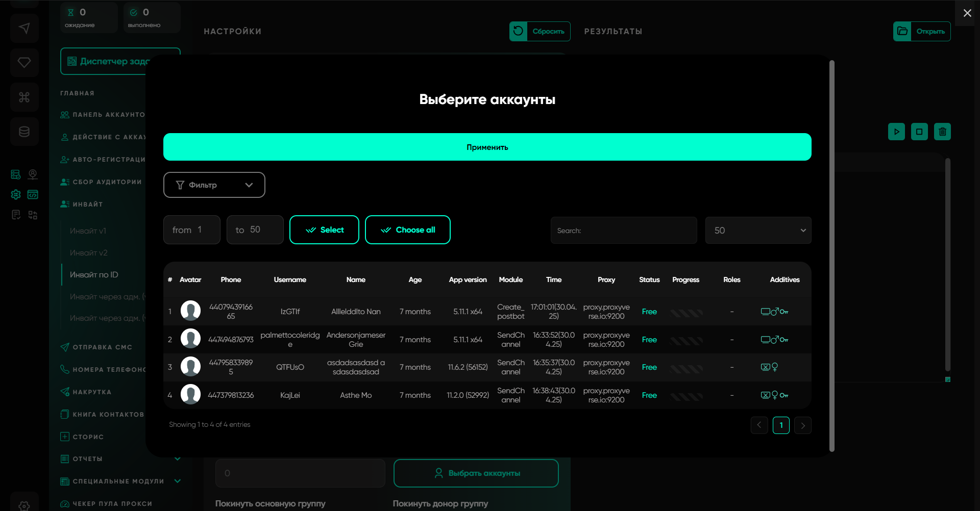Select the account row for KajLei

290,395
